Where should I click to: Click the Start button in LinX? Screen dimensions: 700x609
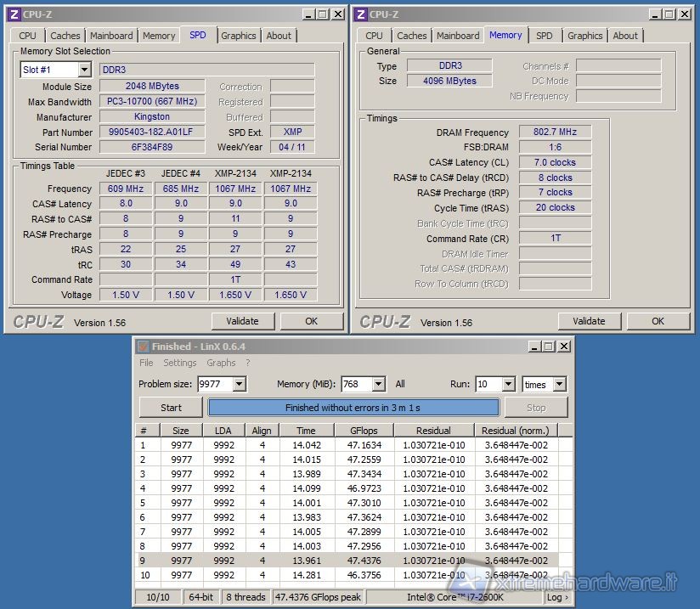tap(171, 408)
